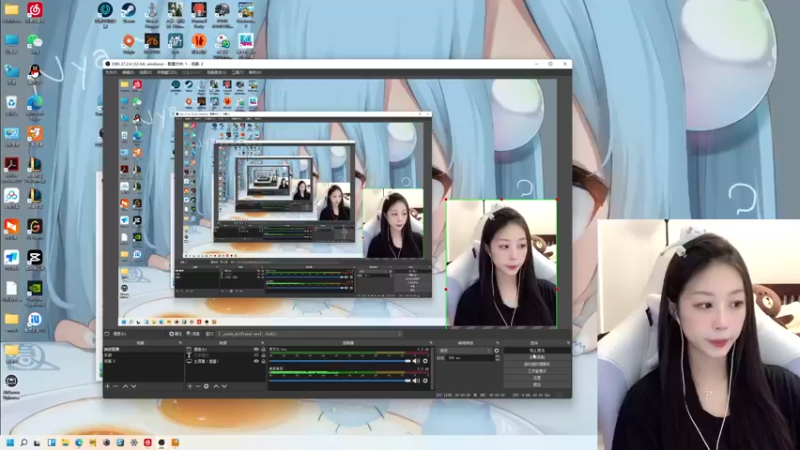Open OBS Edit menu

click(x=128, y=72)
